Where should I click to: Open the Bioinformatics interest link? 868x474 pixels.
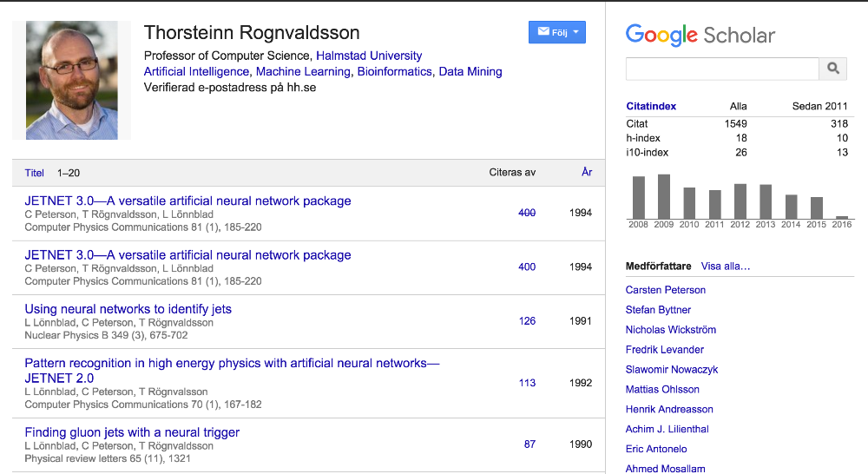coord(394,71)
